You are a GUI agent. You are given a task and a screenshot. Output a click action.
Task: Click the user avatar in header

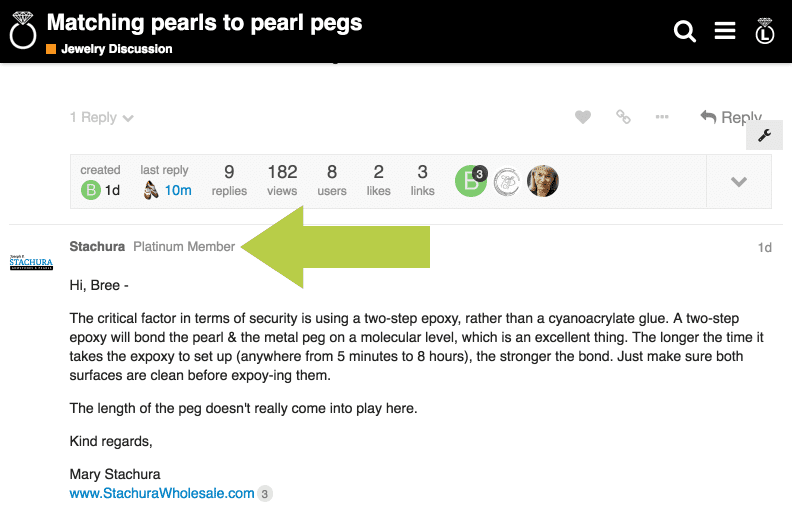point(766,31)
